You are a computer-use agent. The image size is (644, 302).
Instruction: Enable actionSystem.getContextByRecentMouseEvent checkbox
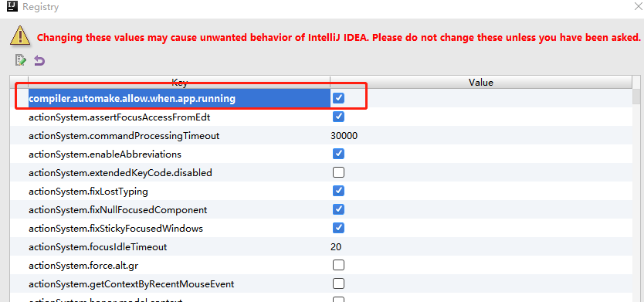[x=338, y=283]
